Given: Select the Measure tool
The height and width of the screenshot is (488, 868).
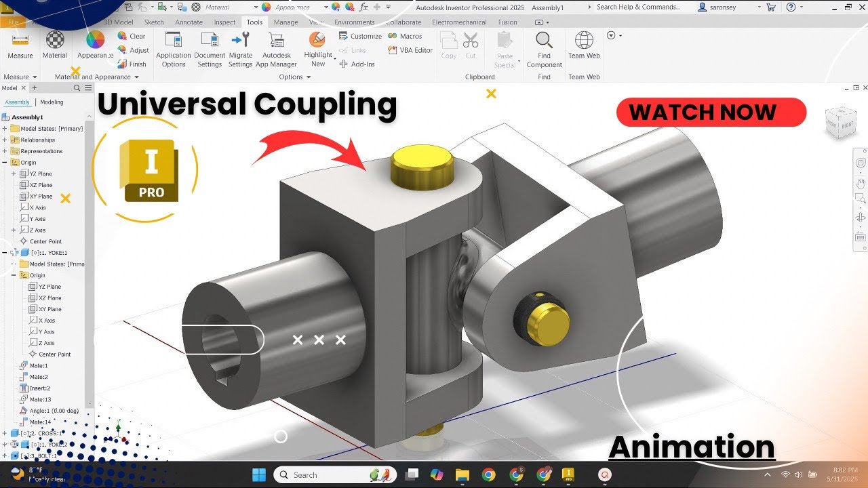Looking at the screenshot, I should 20,45.
